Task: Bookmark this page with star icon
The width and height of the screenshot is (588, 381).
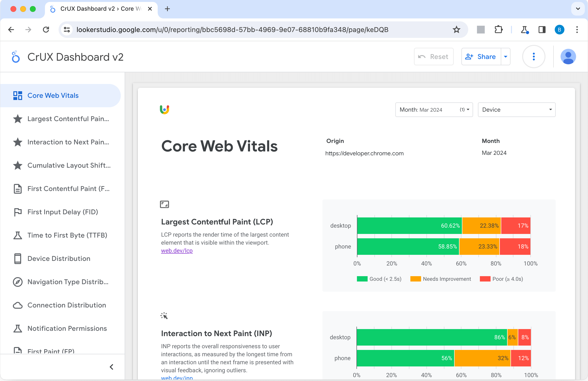Action: (x=456, y=30)
